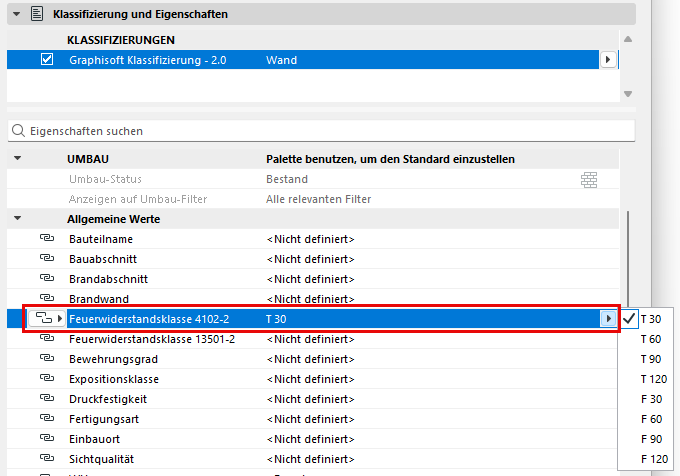Click the Bauabschnitt value Nicht definiert
This screenshot has width=680, height=476.
click(x=310, y=259)
